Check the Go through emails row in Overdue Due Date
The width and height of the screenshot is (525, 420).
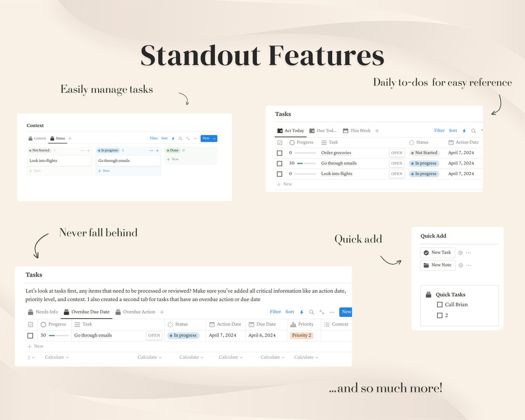tap(30, 335)
